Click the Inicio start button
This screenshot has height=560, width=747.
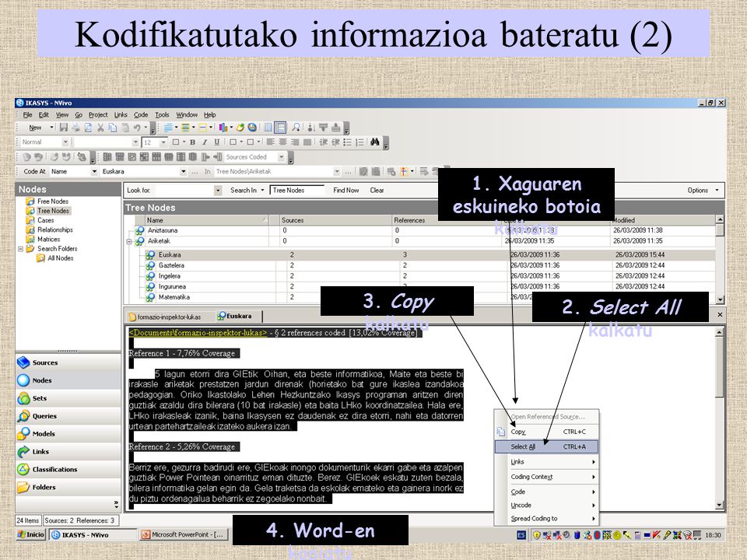[31, 535]
